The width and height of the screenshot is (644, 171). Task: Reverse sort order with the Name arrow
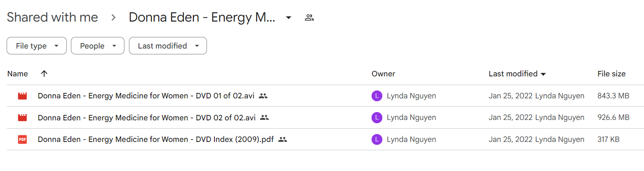pyautogui.click(x=44, y=74)
